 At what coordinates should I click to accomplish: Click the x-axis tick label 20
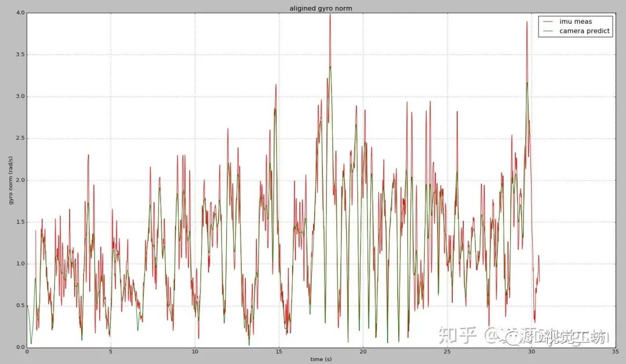[x=363, y=351]
